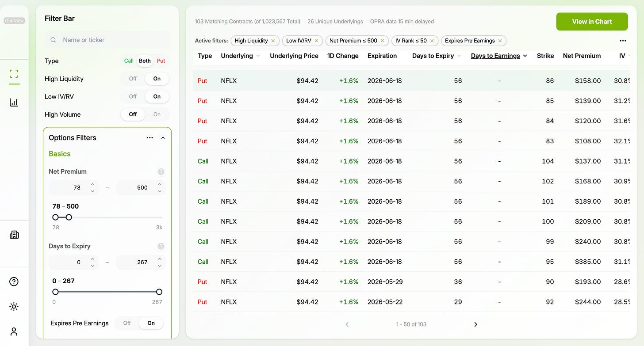Open Options Filters three-dot menu
644x346 pixels.
(150, 138)
